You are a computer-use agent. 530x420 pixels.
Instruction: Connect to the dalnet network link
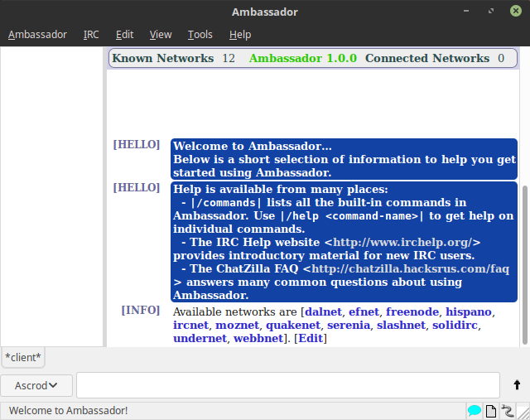pyautogui.click(x=323, y=311)
